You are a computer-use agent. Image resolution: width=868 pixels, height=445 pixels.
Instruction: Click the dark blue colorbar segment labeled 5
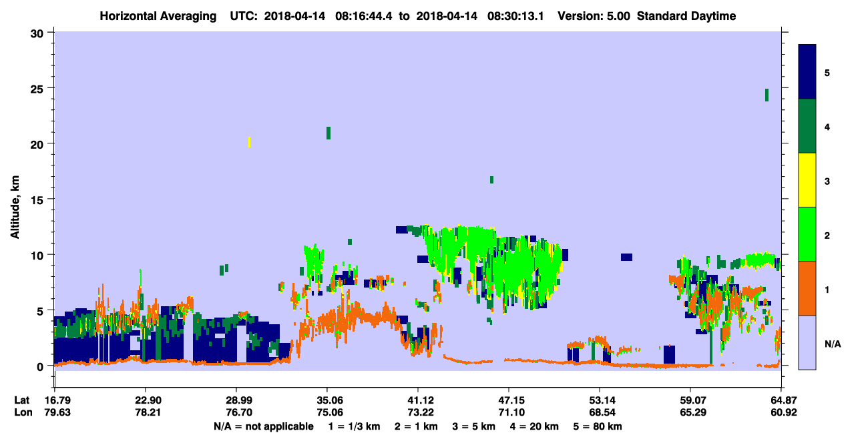pyautogui.click(x=807, y=72)
